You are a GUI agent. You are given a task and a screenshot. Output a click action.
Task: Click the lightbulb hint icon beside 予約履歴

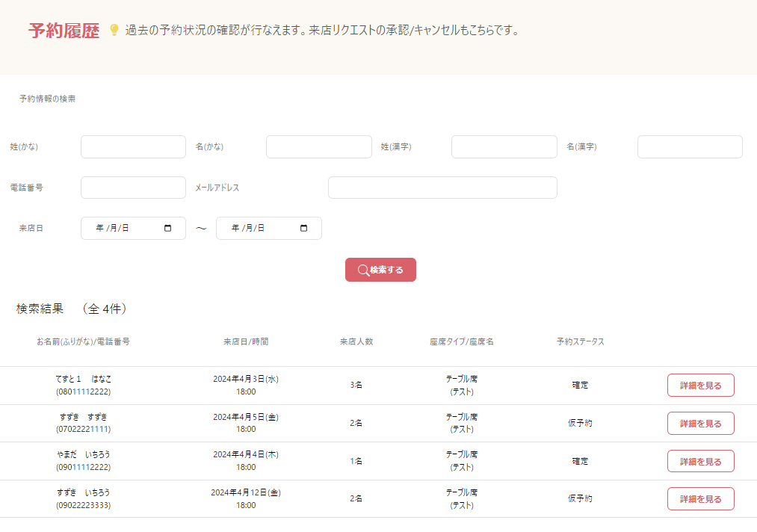[114, 30]
